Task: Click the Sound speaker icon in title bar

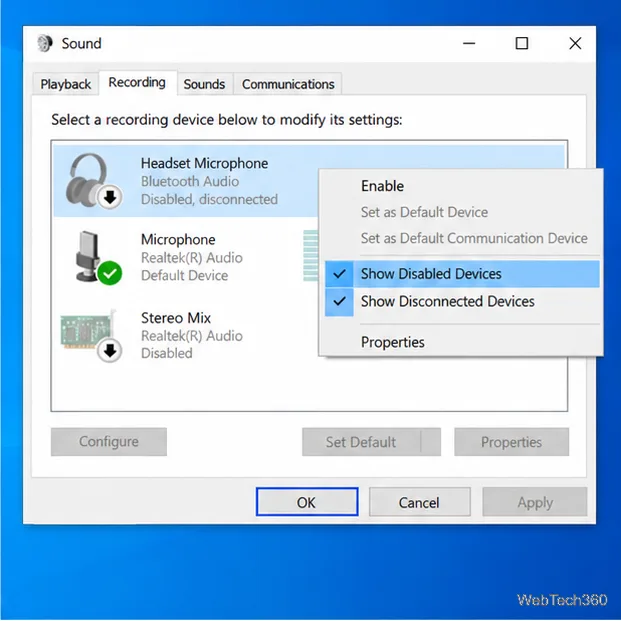Action: click(45, 43)
